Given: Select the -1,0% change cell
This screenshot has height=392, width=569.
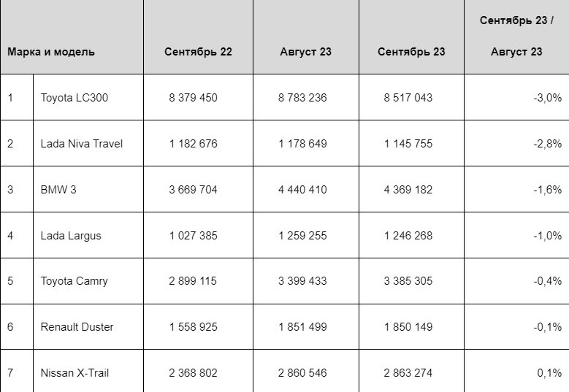Looking at the screenshot, I should [547, 236].
